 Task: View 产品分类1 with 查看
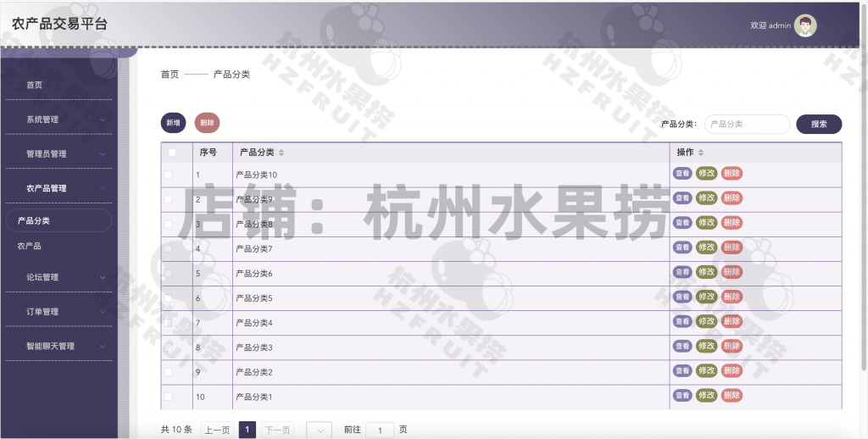[x=682, y=395]
